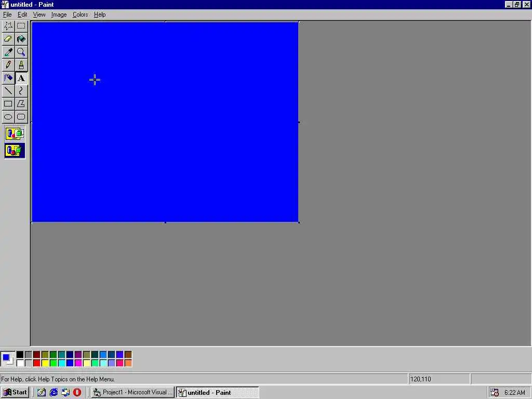Open the File menu
Viewport: 532px width, 399px height.
coord(7,15)
